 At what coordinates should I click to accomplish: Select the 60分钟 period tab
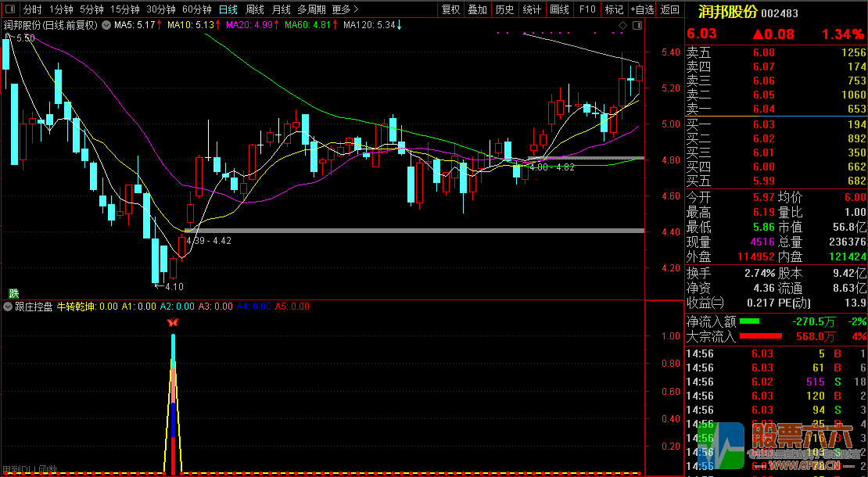coord(197,9)
